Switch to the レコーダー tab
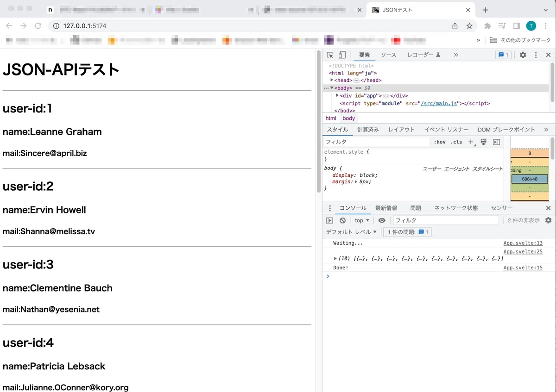 [423, 55]
